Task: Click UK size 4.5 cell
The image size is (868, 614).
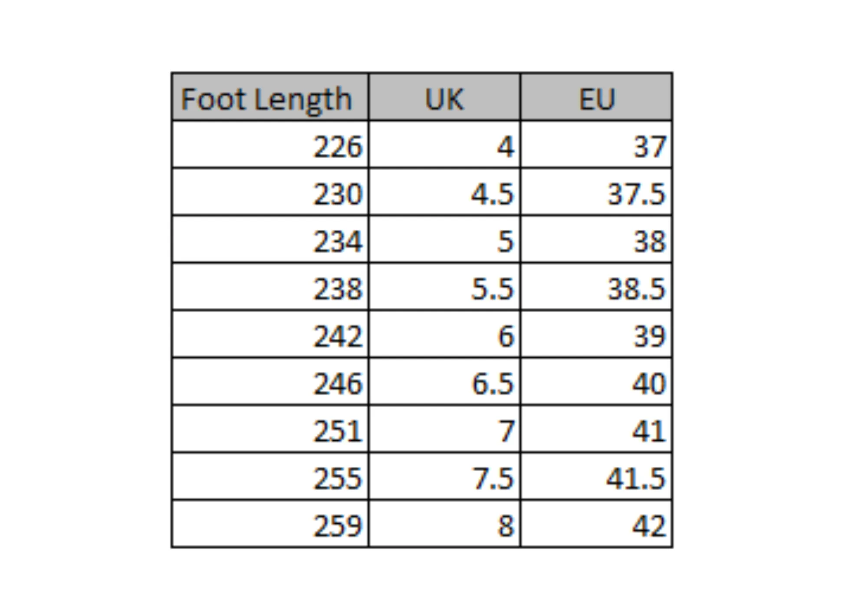Action: (444, 191)
